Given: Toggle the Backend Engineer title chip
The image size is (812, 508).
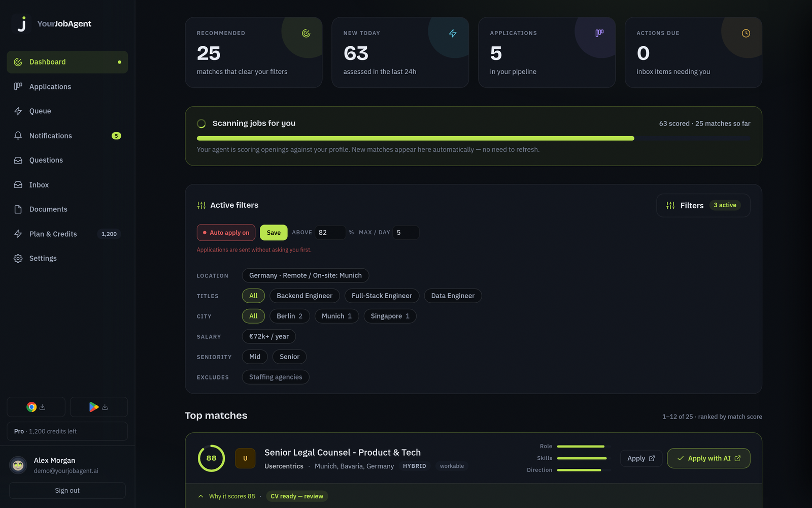Looking at the screenshot, I should pos(304,296).
